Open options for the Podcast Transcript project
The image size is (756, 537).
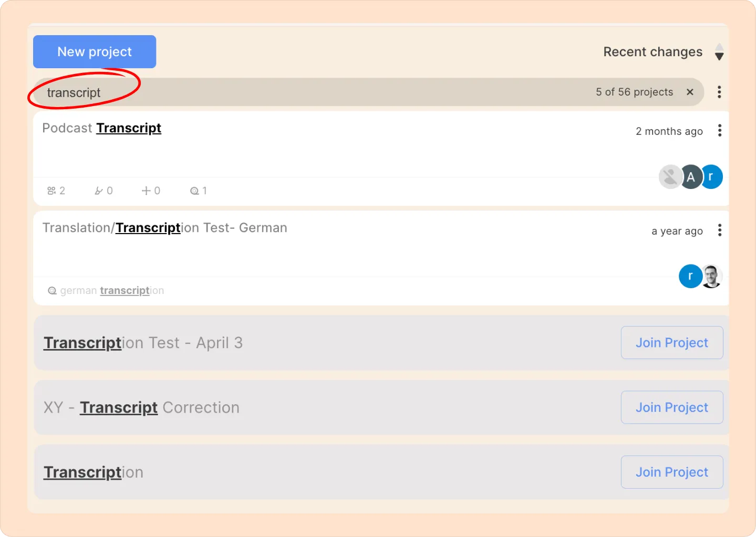(x=719, y=131)
